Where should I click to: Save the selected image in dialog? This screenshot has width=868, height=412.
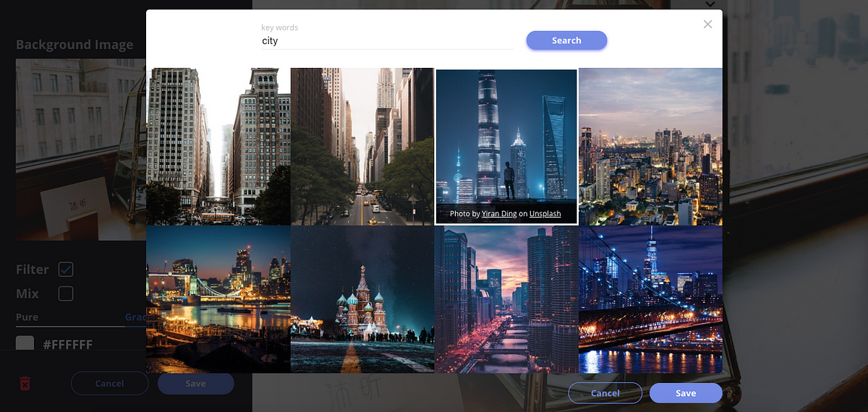(686, 393)
